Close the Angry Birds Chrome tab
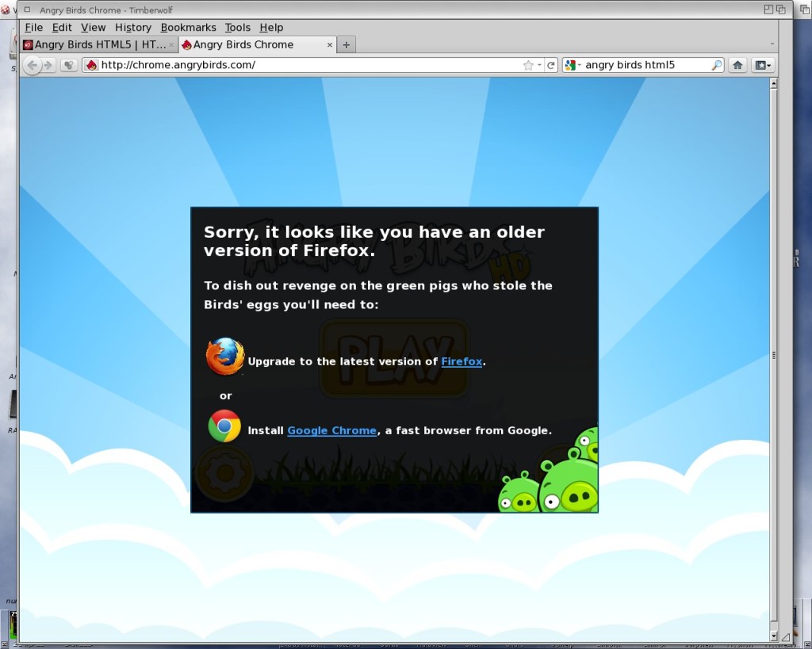Image resolution: width=812 pixels, height=649 pixels. point(329,45)
